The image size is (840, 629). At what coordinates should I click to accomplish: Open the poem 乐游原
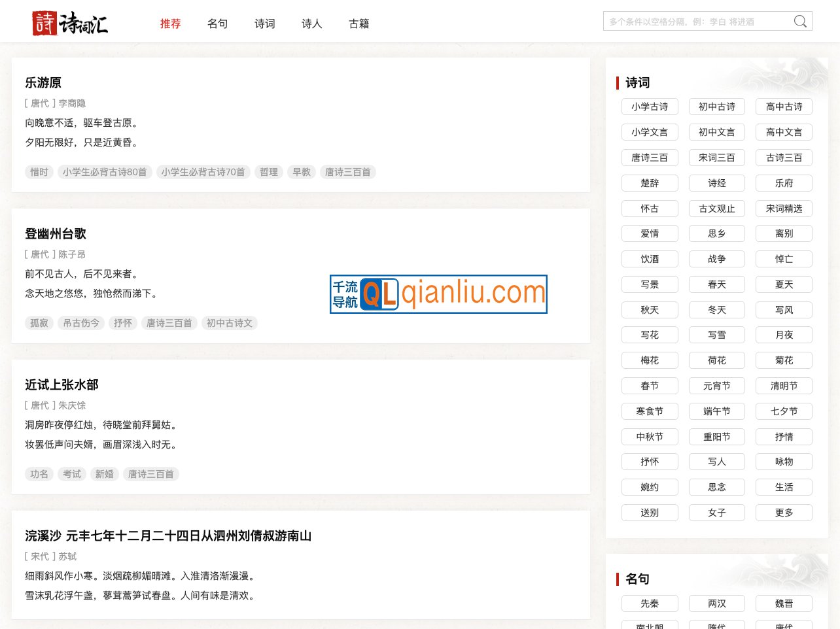click(x=43, y=82)
